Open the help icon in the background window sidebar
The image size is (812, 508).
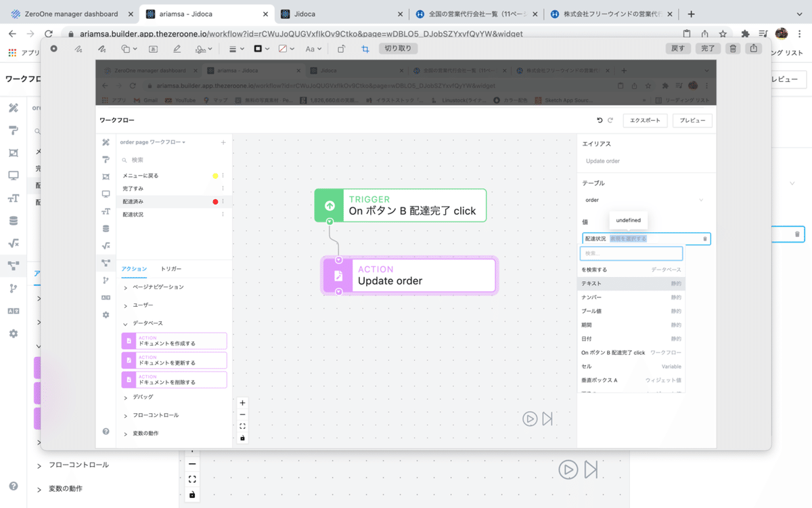pos(14,486)
